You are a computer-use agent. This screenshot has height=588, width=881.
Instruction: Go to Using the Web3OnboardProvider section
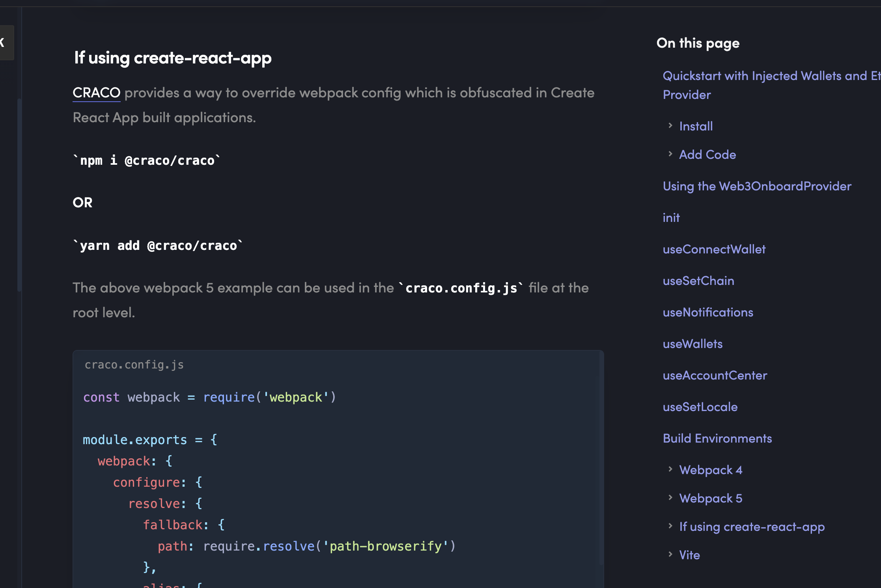click(x=757, y=186)
